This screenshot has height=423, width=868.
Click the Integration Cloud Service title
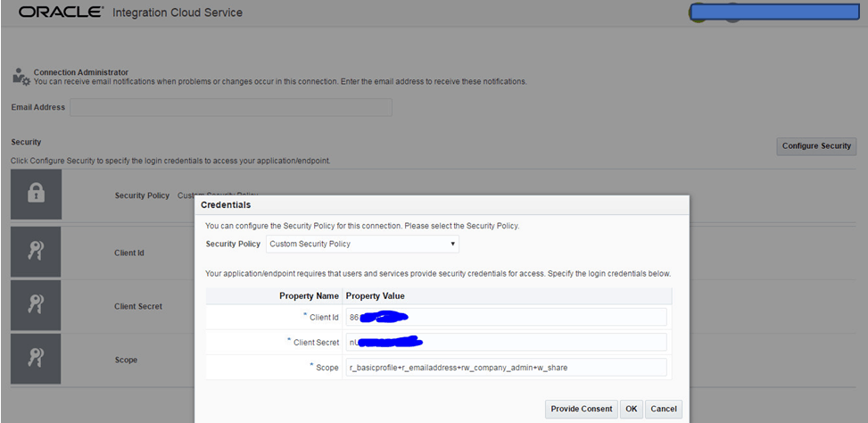178,12
